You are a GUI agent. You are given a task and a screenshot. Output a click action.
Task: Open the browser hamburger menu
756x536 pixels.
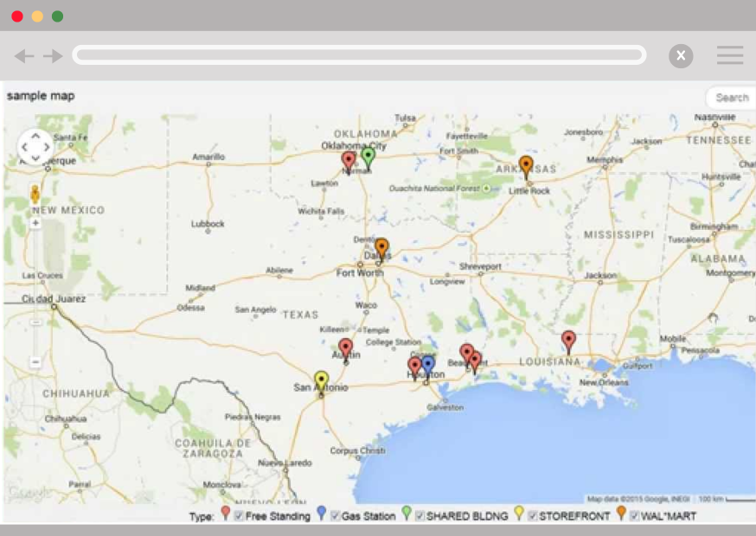click(x=729, y=54)
